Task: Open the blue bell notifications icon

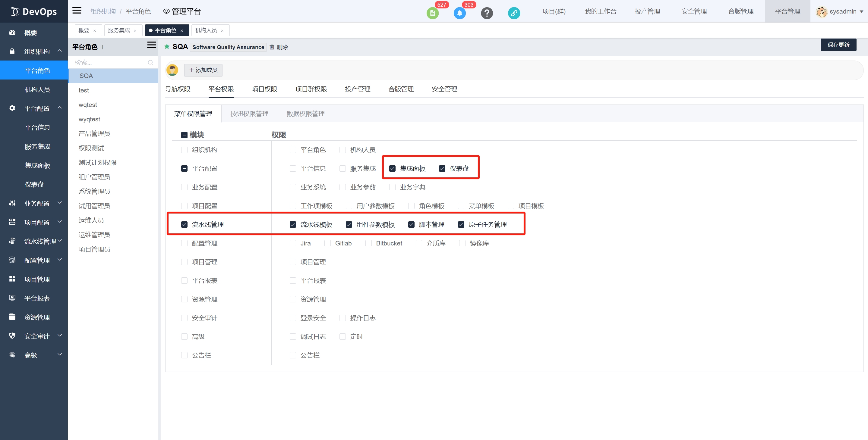Action: point(459,14)
